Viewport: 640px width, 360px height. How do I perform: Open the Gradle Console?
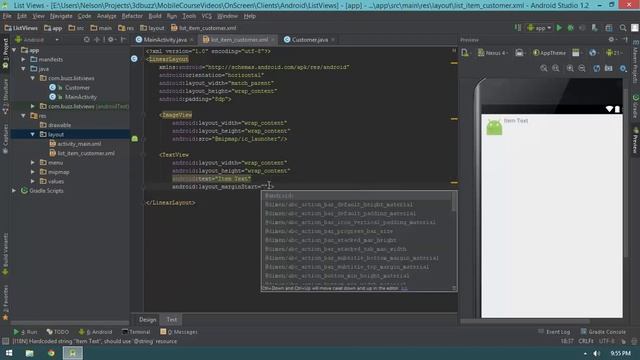pyautogui.click(x=603, y=332)
